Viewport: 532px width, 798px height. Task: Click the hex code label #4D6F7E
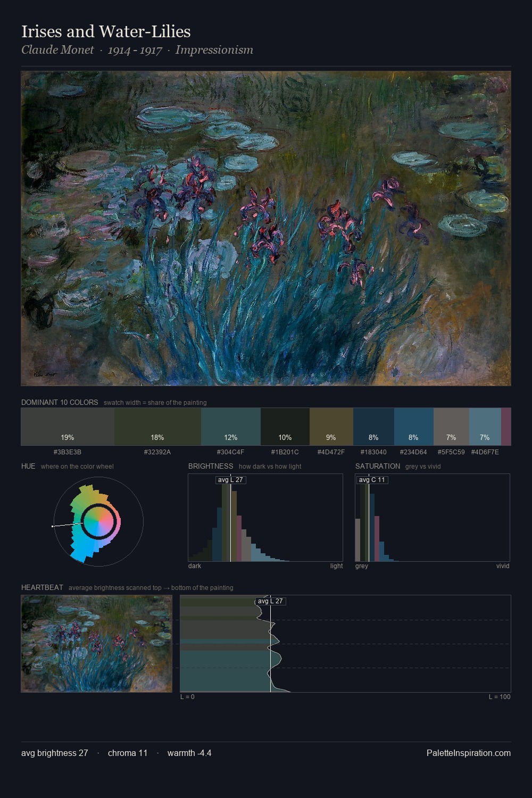[485, 452]
